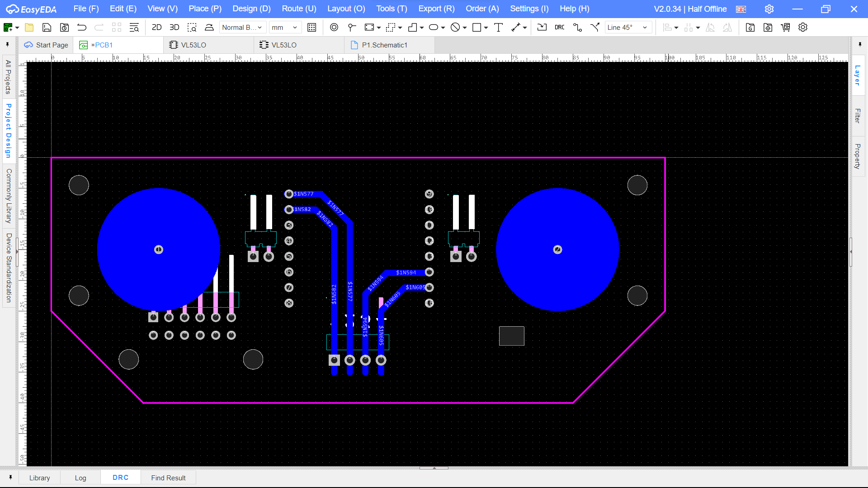Open the Route (U) menu

pyautogui.click(x=299, y=9)
